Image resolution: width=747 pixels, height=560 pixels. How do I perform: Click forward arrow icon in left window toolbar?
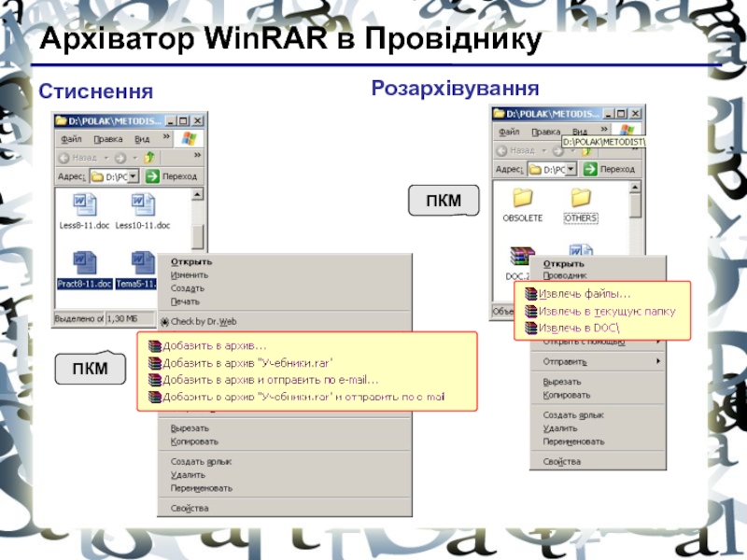point(120,158)
